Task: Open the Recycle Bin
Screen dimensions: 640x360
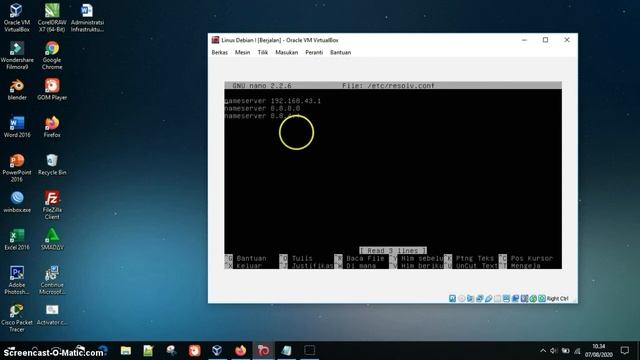Action: tap(52, 164)
